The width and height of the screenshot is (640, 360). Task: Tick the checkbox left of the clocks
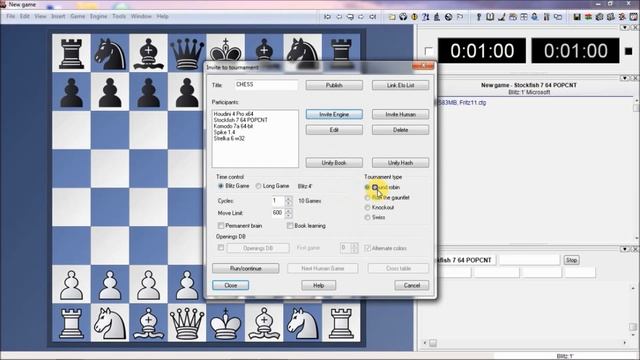[x=428, y=51]
